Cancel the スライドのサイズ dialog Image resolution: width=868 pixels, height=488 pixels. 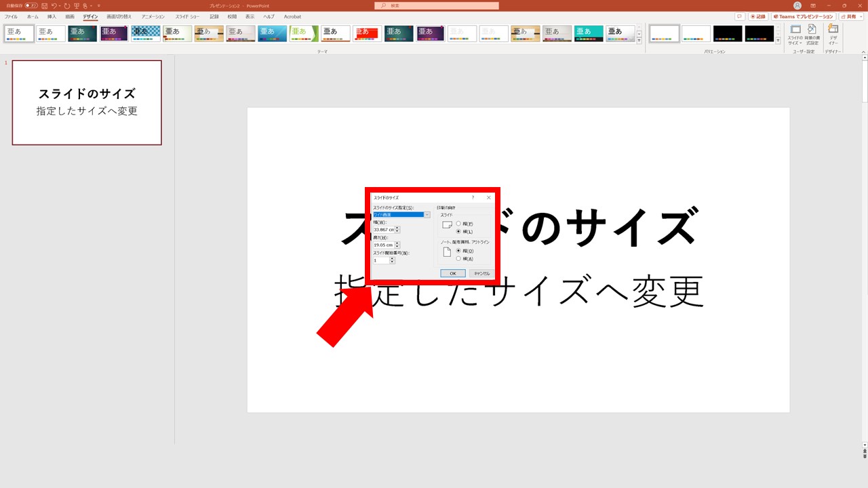(x=482, y=273)
